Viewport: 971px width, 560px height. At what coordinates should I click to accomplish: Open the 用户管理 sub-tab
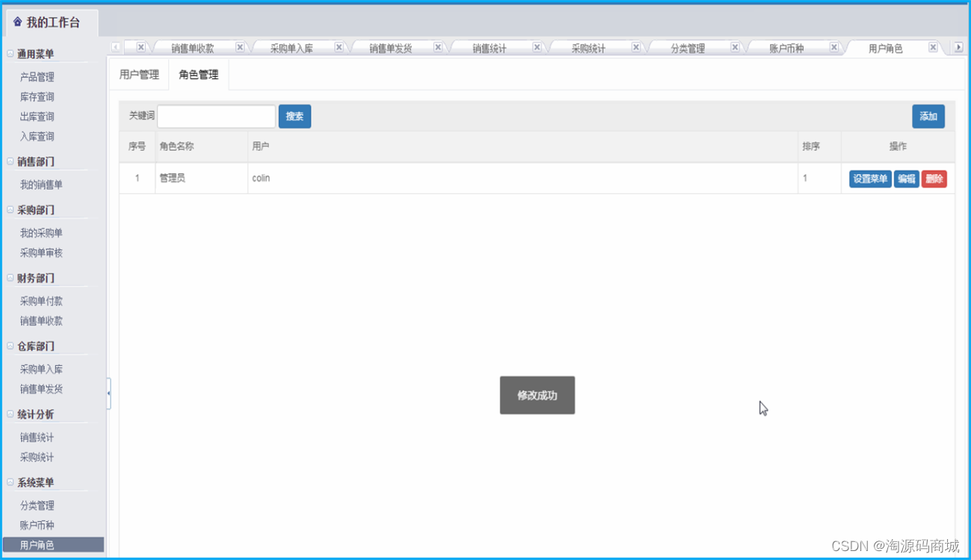pyautogui.click(x=139, y=75)
